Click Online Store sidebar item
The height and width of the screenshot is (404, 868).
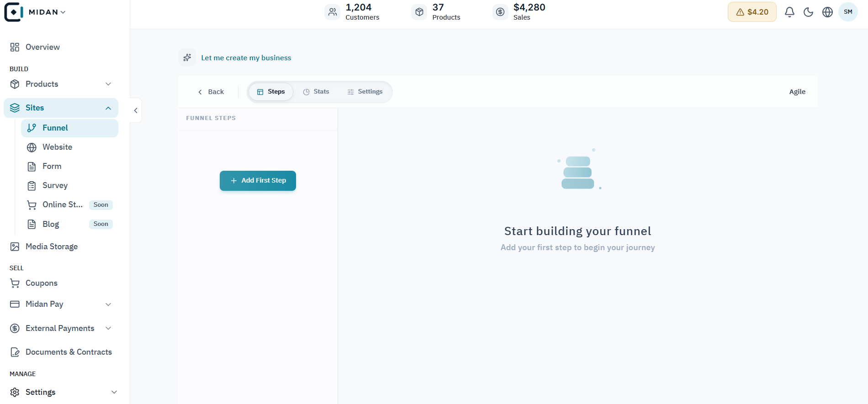click(69, 205)
